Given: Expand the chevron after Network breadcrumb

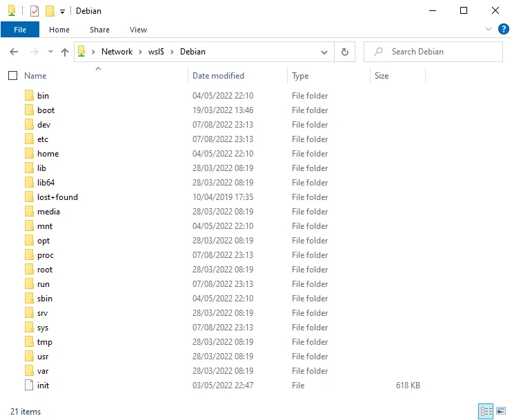Looking at the screenshot, I should tap(140, 52).
